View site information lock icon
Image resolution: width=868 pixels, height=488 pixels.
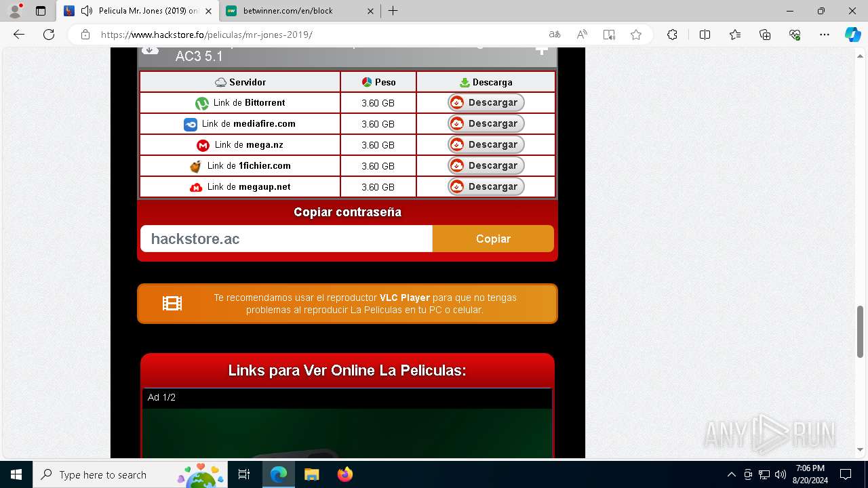pyautogui.click(x=85, y=35)
